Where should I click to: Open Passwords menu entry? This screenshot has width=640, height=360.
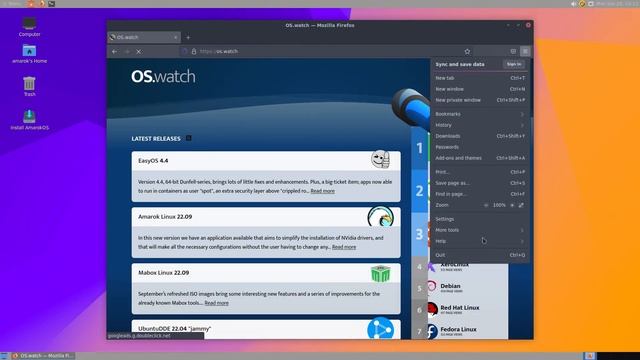pos(480,147)
